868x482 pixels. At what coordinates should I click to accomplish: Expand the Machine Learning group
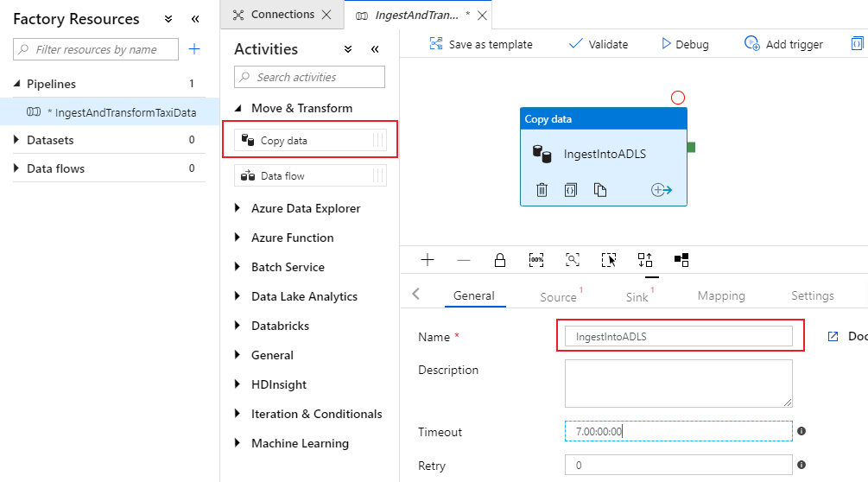click(x=238, y=443)
